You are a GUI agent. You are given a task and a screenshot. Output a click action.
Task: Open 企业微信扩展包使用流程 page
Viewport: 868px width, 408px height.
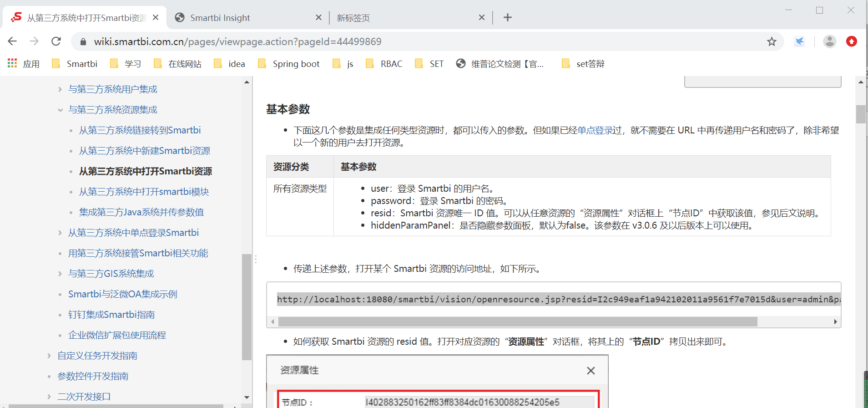coord(117,335)
